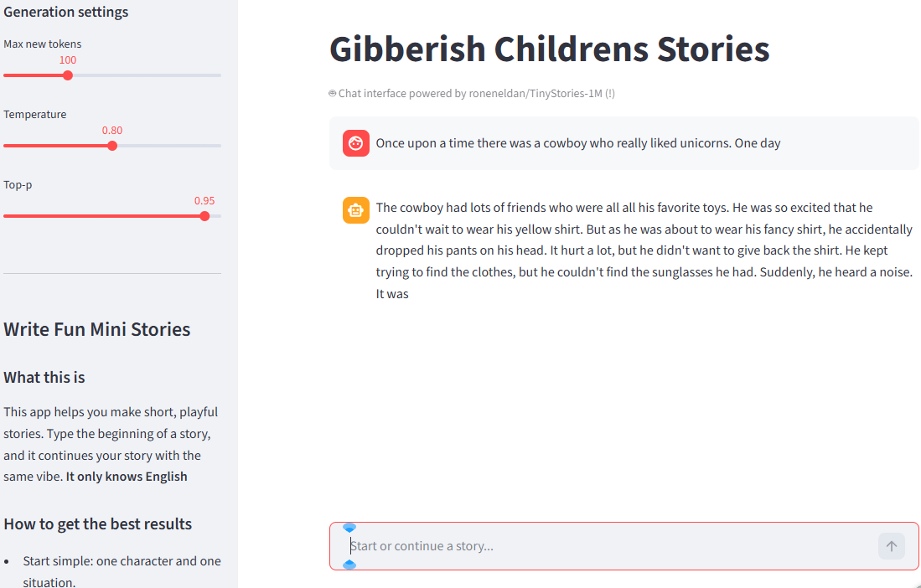
Task: Click the '100' value above the tokens slider
Action: point(67,59)
